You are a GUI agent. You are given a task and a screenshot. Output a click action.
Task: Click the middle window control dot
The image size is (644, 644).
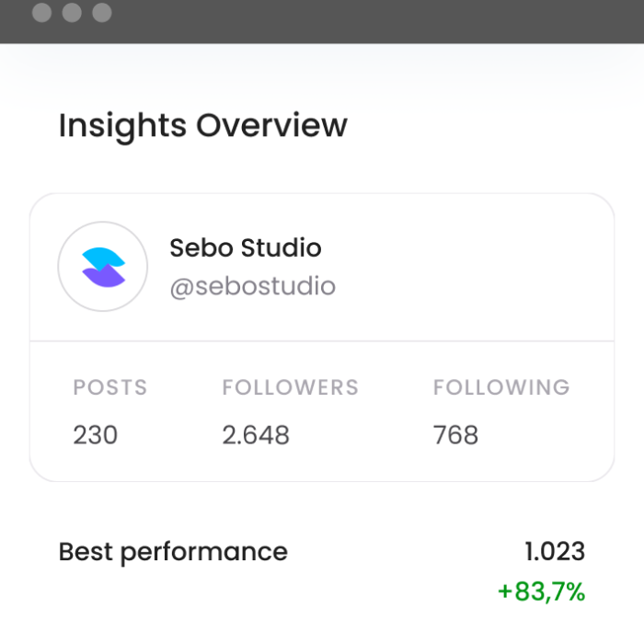pos(72,12)
